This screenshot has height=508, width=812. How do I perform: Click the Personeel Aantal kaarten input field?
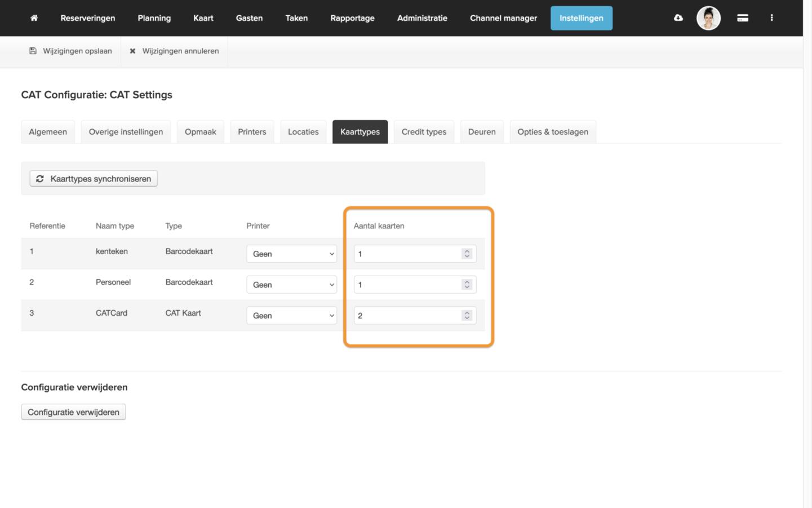point(407,285)
